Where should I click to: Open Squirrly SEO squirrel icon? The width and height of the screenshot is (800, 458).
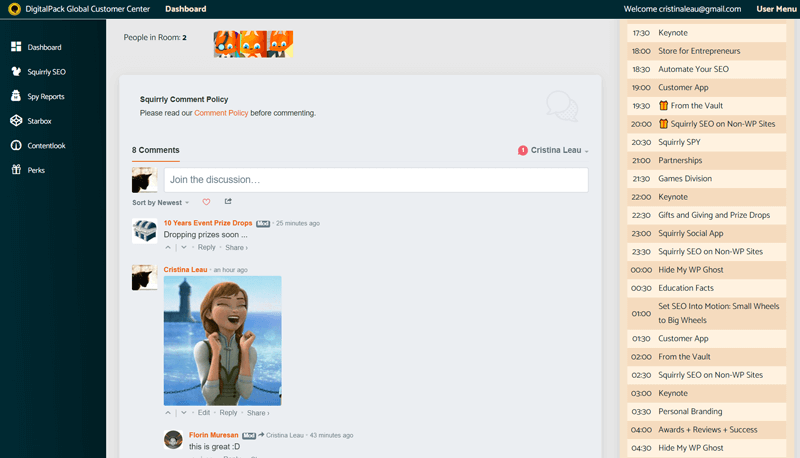16,71
